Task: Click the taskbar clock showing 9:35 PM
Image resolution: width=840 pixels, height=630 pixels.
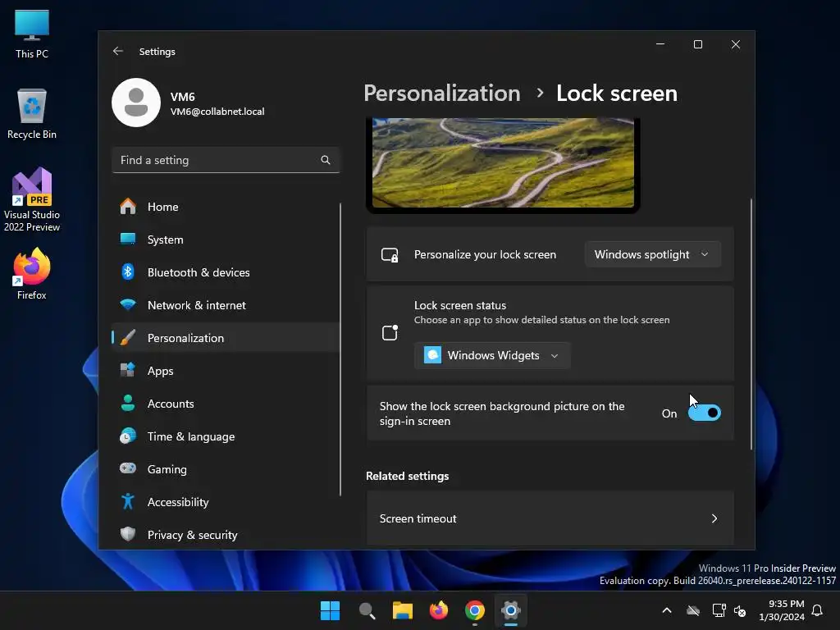Action: coord(782,610)
